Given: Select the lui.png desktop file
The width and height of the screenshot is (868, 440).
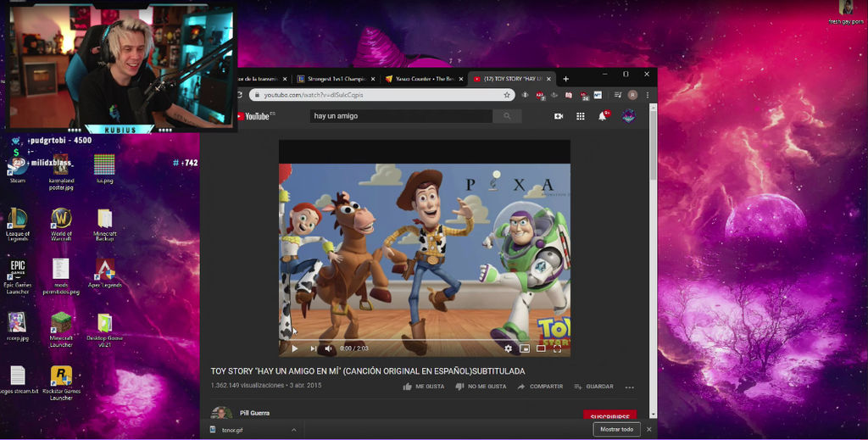Looking at the screenshot, I should (x=104, y=169).
